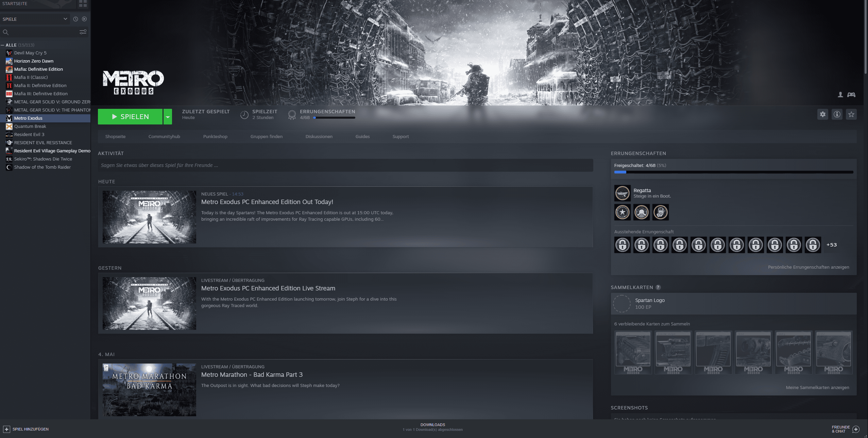Select Mafia III: Definitive Edition entry

tap(45, 94)
